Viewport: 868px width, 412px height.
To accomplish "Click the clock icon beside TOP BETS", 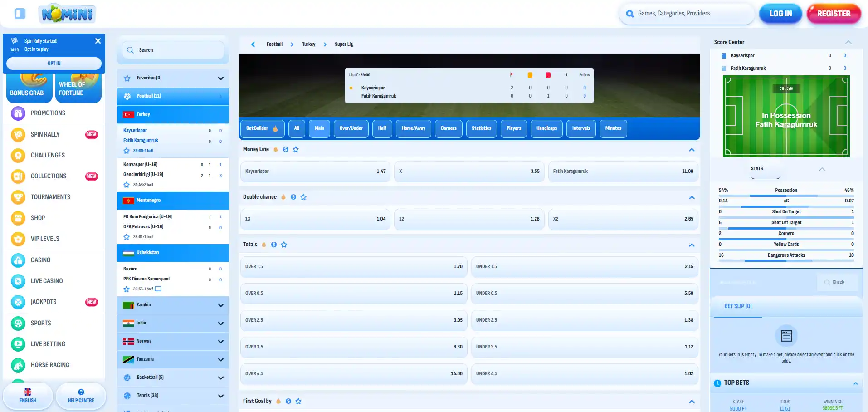I will point(717,383).
